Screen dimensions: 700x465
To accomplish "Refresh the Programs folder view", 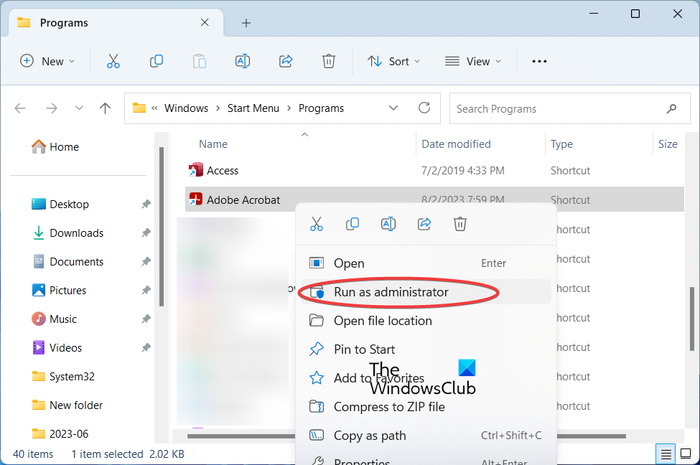I will click(424, 108).
